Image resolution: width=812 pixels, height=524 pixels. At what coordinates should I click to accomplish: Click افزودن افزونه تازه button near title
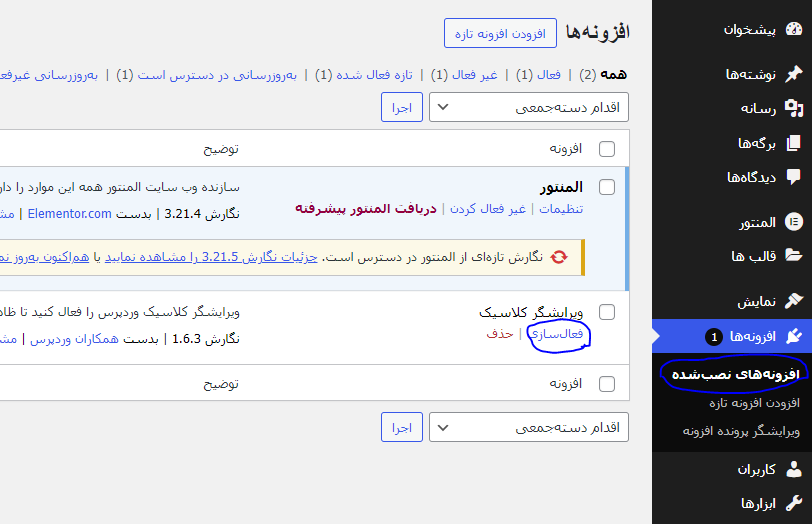(x=500, y=33)
